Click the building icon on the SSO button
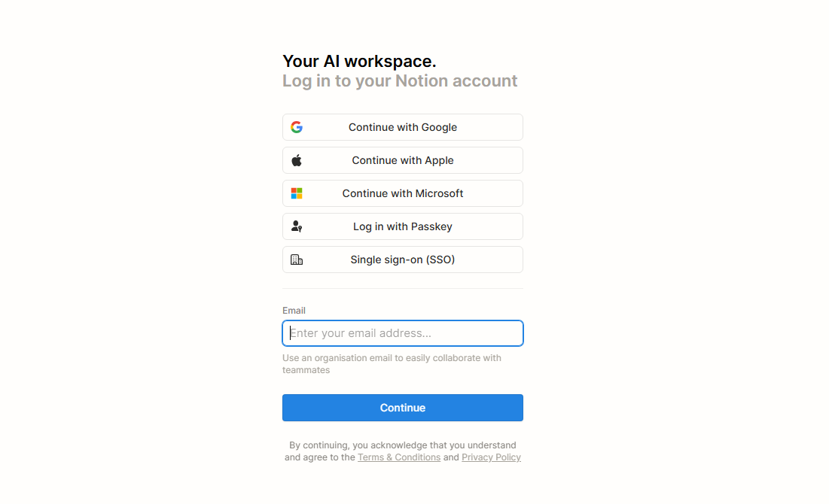Image resolution: width=829 pixels, height=504 pixels. point(297,260)
